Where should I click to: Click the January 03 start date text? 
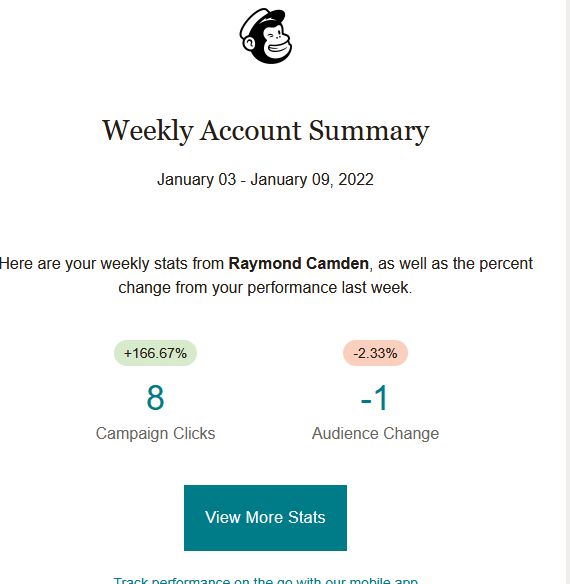(196, 180)
